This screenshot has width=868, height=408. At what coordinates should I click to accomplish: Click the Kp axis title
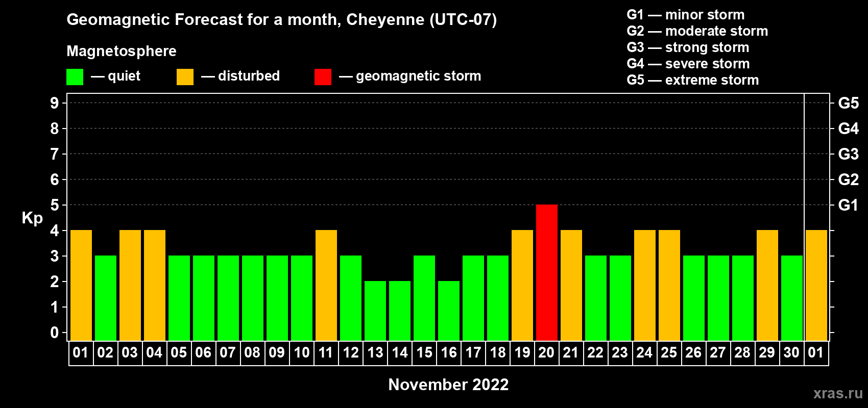[x=32, y=218]
